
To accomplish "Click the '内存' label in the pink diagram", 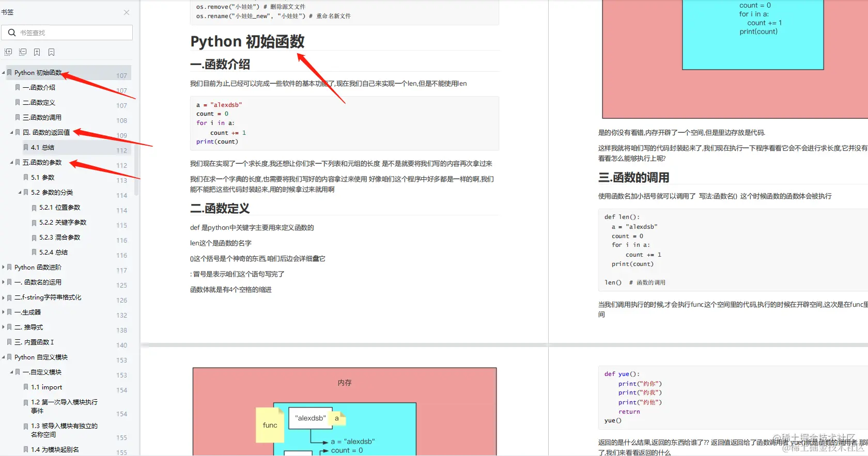I will [x=345, y=383].
